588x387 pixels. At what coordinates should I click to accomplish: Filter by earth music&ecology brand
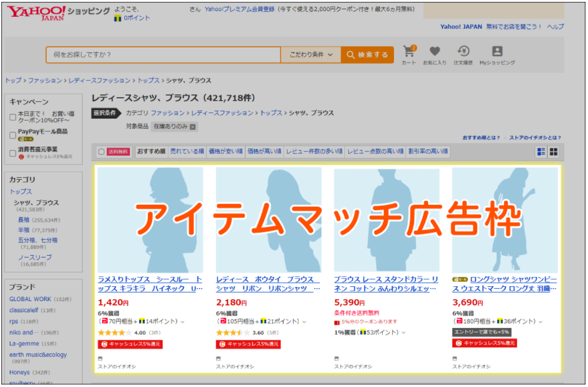point(38,355)
